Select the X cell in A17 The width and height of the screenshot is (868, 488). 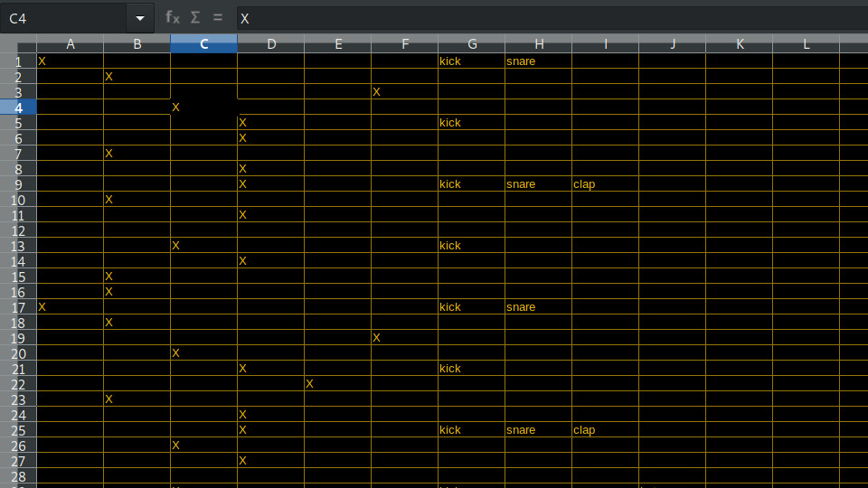70,307
